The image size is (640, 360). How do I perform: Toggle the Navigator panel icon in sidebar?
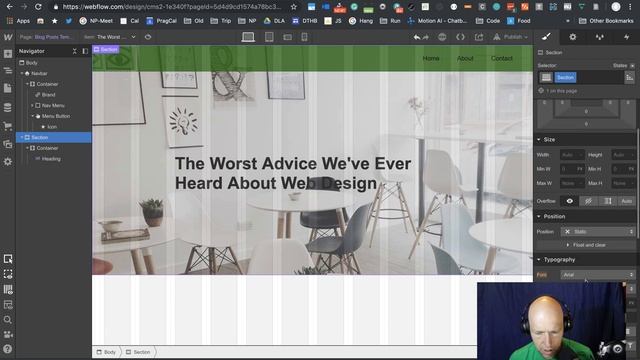(x=8, y=71)
